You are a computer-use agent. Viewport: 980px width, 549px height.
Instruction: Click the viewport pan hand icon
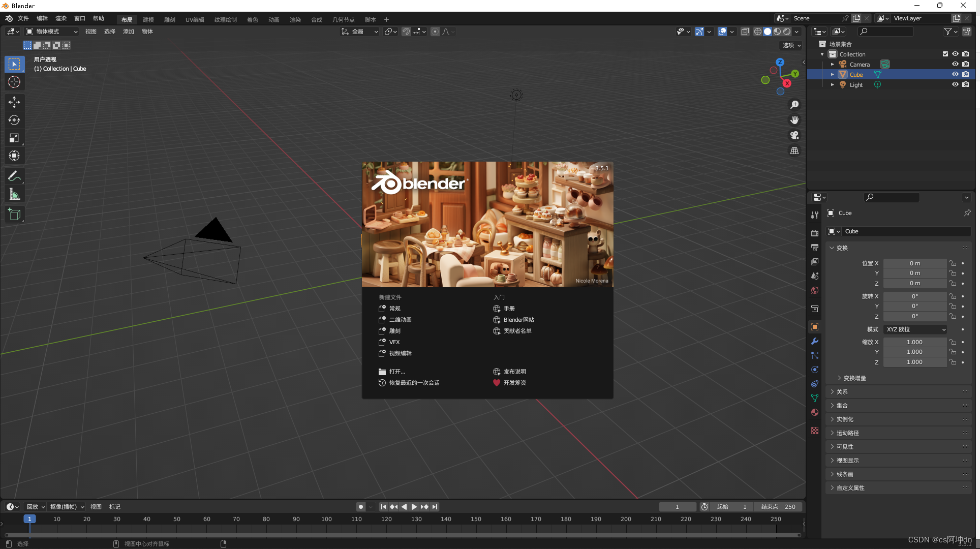794,120
